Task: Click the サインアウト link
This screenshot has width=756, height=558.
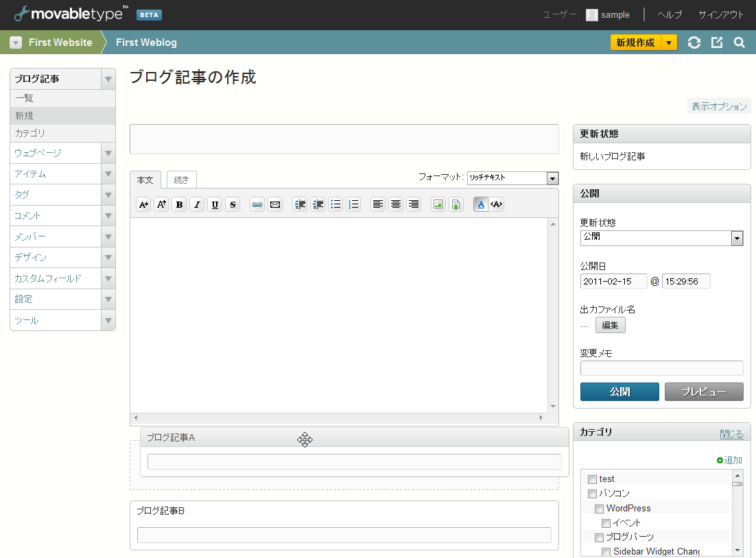Action: point(721,15)
